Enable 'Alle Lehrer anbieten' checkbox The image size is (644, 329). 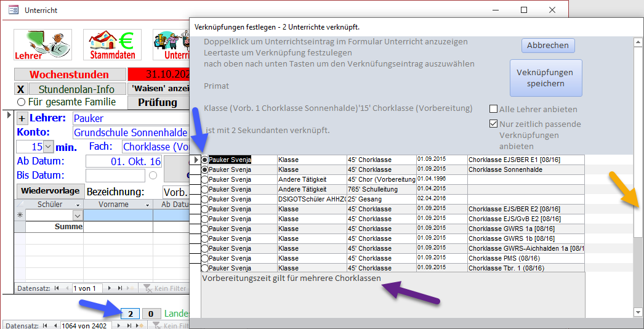coord(493,109)
